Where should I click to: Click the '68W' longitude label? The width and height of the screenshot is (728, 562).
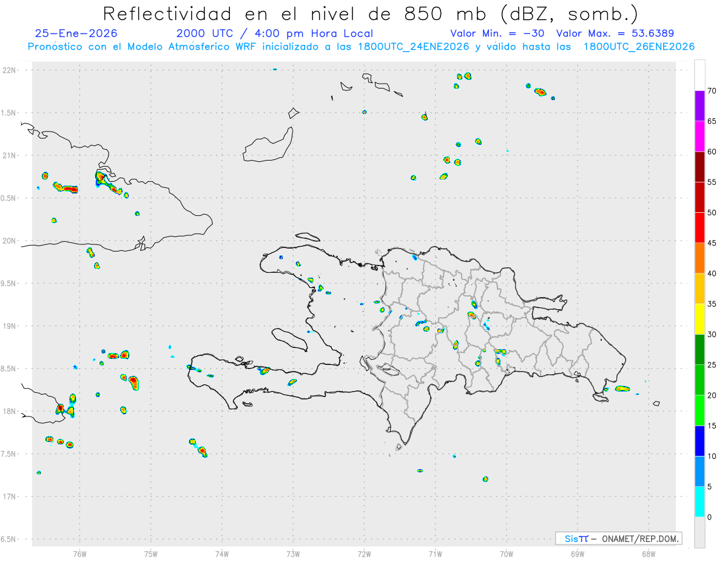[x=649, y=554]
